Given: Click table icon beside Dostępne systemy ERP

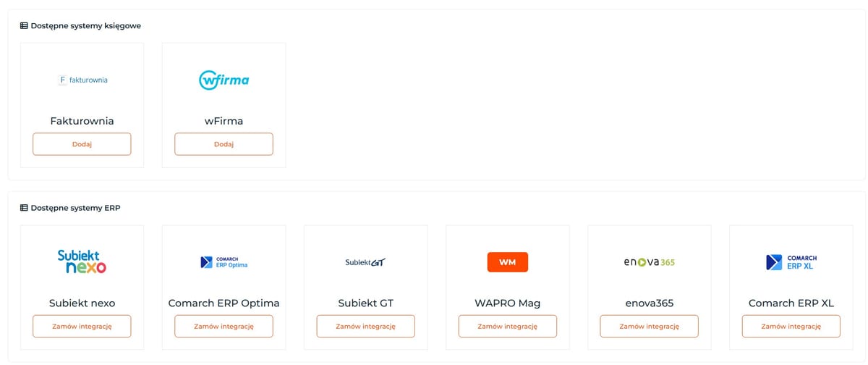Looking at the screenshot, I should click(x=24, y=208).
